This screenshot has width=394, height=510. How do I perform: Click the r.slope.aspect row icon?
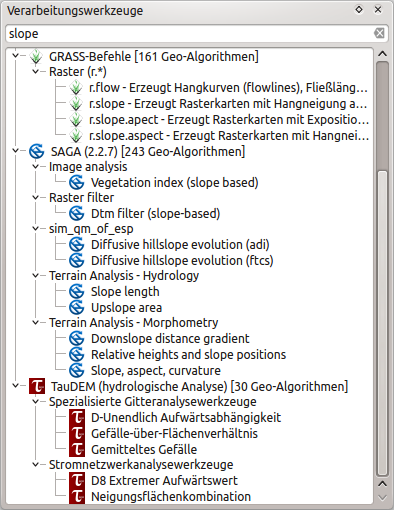(x=76, y=136)
